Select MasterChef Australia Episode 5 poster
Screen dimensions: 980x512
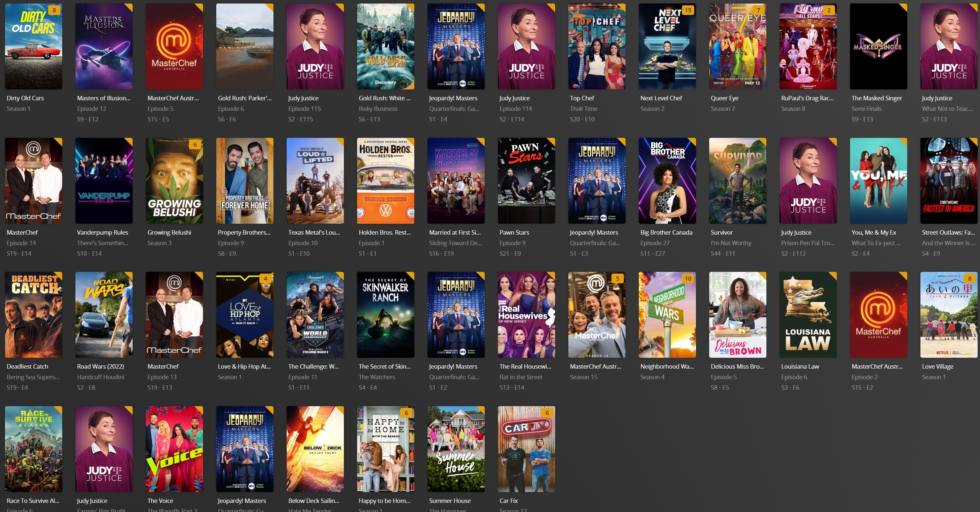tap(174, 46)
